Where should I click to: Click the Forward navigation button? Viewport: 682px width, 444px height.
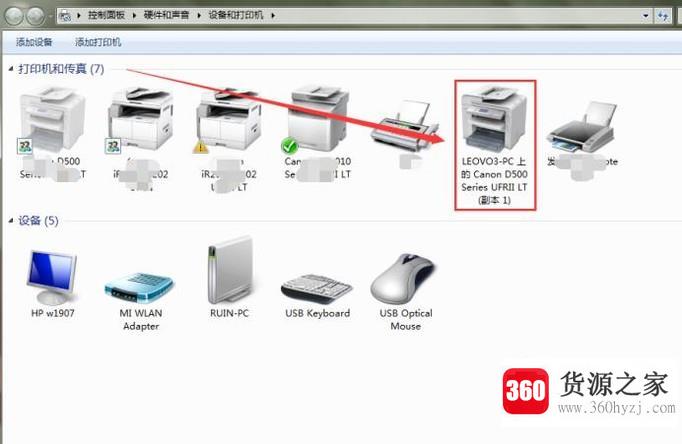(x=35, y=16)
